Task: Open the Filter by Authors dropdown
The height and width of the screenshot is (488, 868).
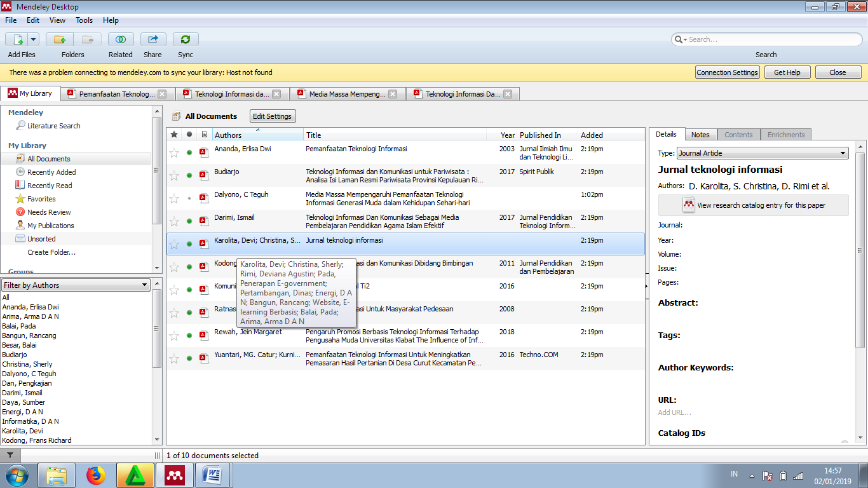Action: [76, 285]
